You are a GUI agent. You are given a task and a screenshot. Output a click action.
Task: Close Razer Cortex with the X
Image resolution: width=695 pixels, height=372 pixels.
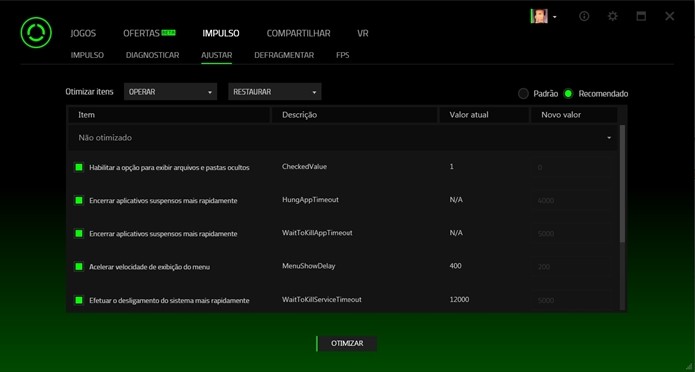[669, 16]
